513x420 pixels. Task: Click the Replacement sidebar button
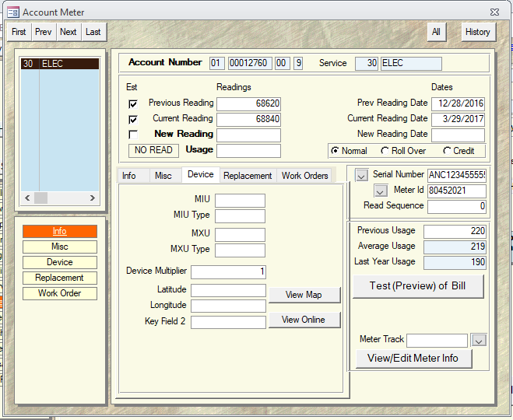[x=60, y=278]
